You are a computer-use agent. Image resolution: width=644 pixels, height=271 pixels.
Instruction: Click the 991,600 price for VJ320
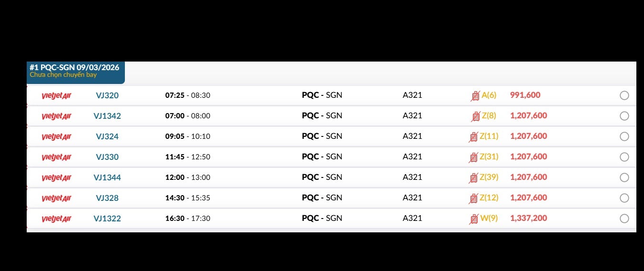point(525,95)
